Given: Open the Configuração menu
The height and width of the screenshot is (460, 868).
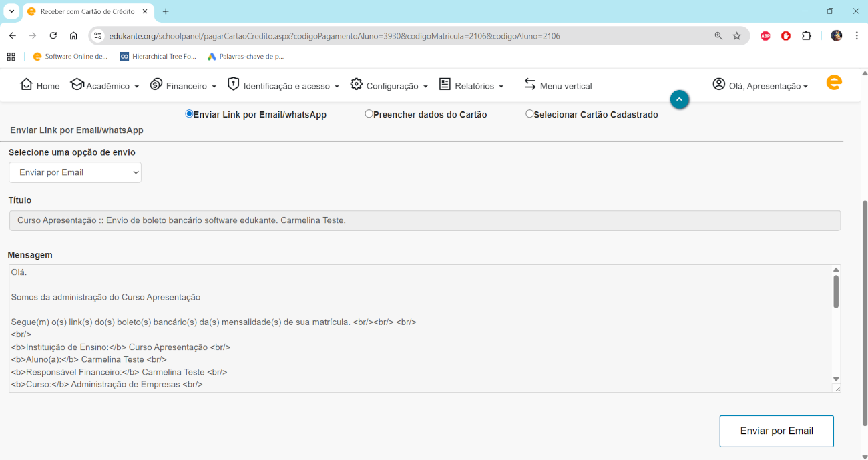Looking at the screenshot, I should pyautogui.click(x=389, y=86).
